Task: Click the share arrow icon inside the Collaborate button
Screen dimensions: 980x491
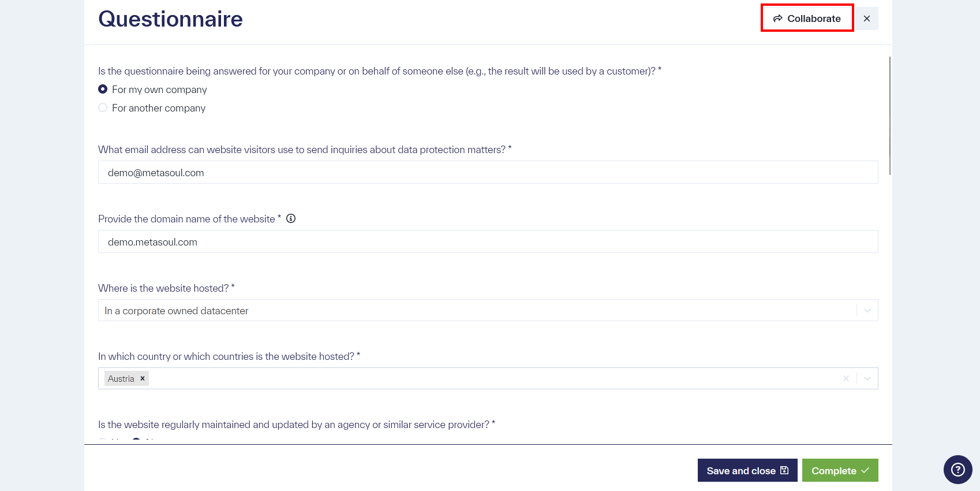Action: coord(777,18)
